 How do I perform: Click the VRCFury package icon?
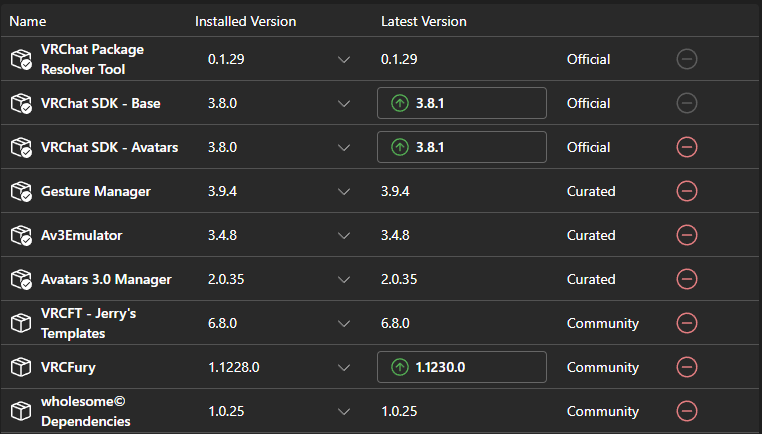21,367
